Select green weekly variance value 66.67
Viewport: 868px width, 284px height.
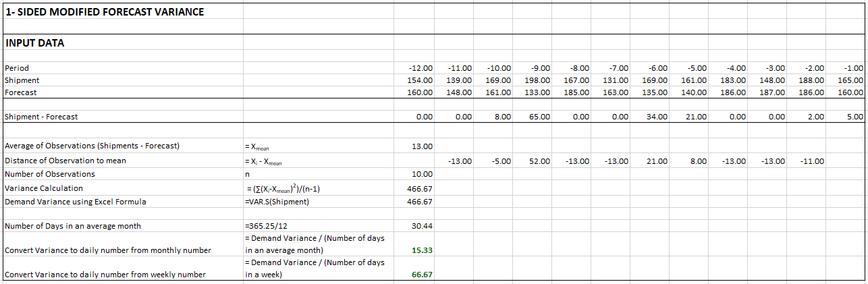point(414,268)
